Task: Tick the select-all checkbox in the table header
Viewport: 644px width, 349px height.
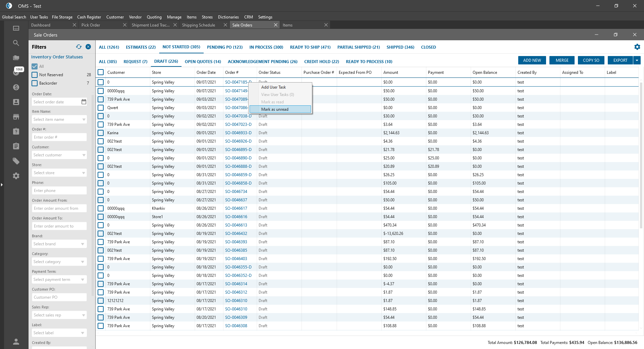Action: pos(101,72)
